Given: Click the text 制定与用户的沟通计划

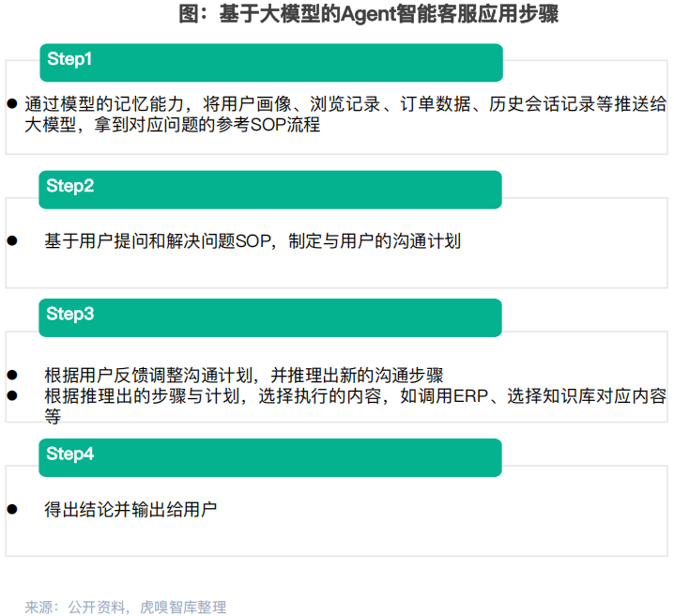Looking at the screenshot, I should [x=375, y=241].
